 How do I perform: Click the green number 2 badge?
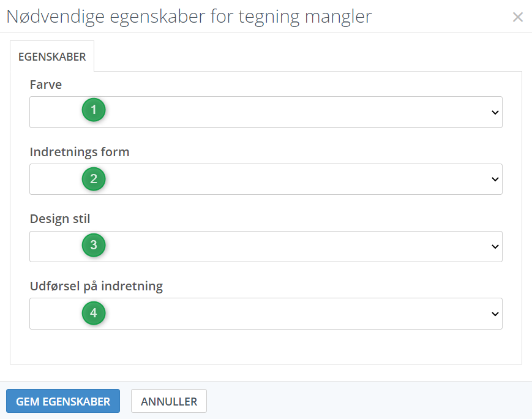click(x=94, y=179)
